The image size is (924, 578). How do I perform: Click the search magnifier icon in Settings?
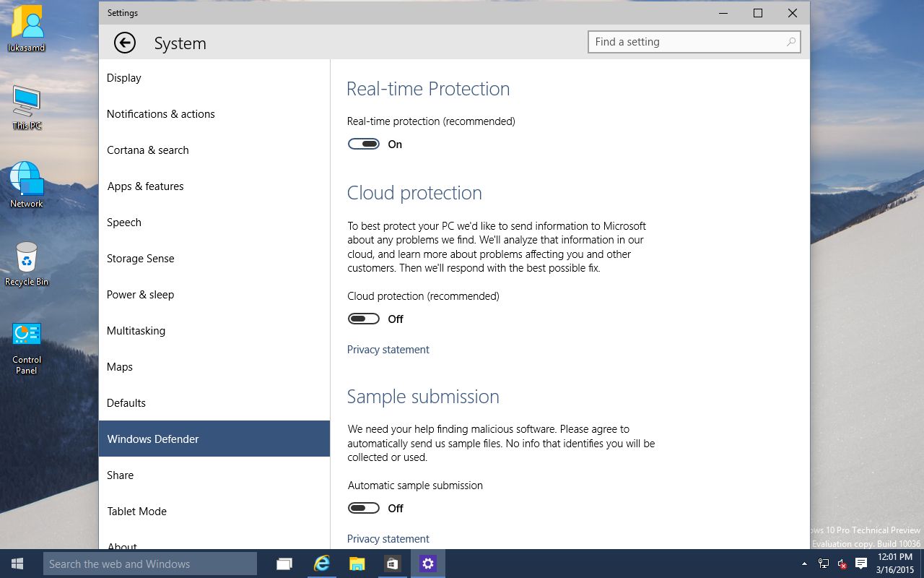pos(791,42)
